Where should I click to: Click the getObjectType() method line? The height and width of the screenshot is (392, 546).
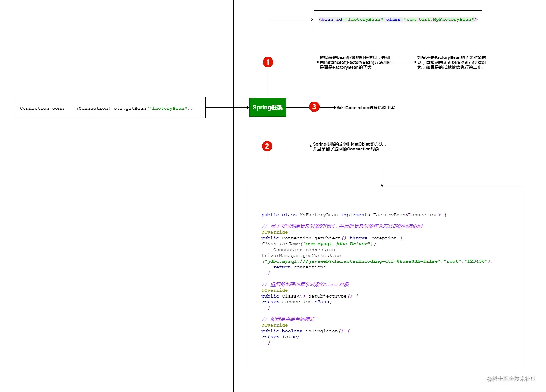310,296
